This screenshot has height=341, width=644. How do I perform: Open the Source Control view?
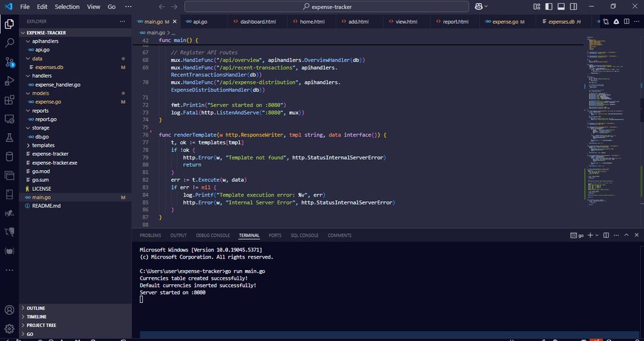(10, 62)
